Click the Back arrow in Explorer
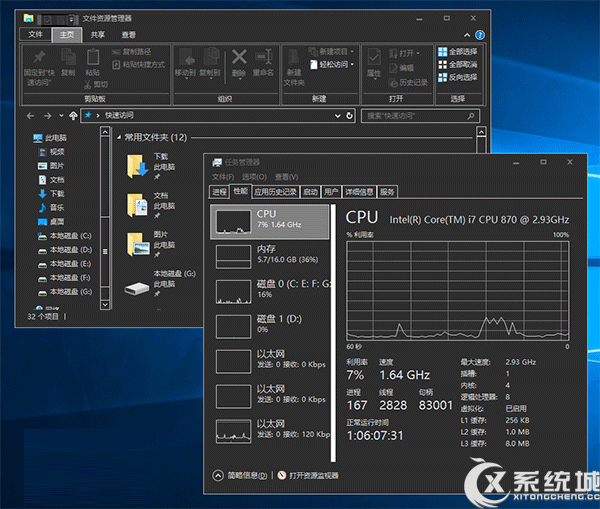 31,116
